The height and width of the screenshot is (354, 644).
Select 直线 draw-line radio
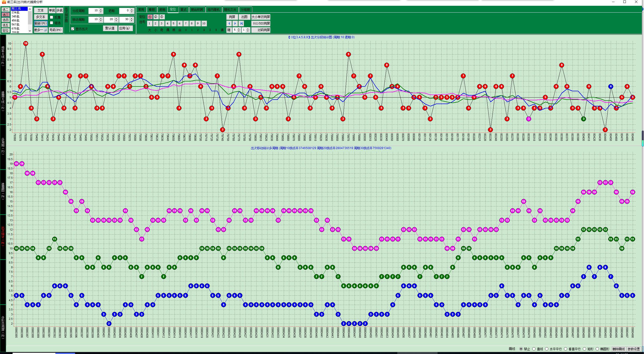pyautogui.click(x=534, y=349)
